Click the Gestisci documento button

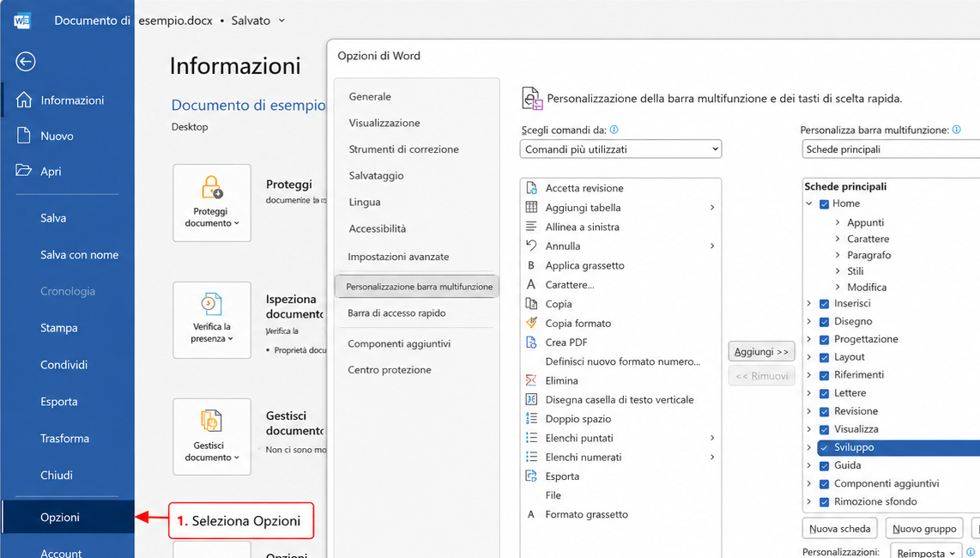212,437
